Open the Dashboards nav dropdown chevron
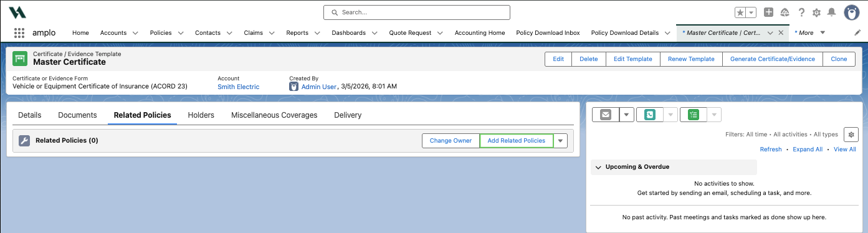This screenshot has width=868, height=233. point(375,32)
